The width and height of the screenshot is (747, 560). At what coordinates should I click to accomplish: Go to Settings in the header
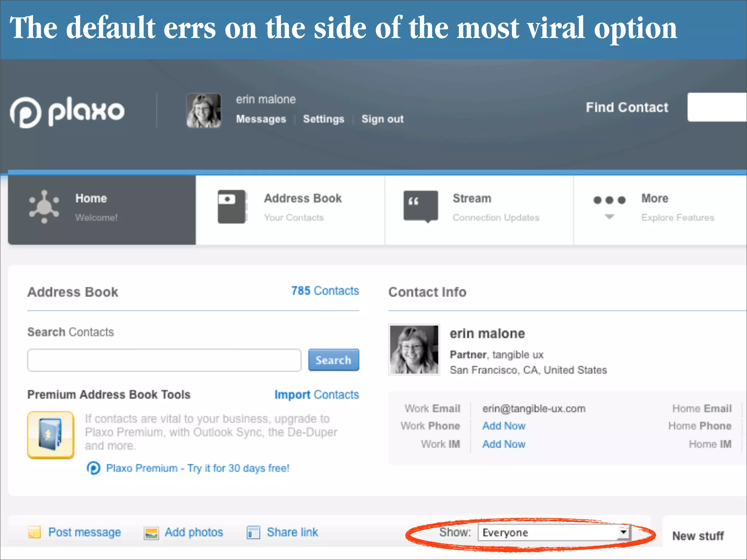[x=324, y=119]
